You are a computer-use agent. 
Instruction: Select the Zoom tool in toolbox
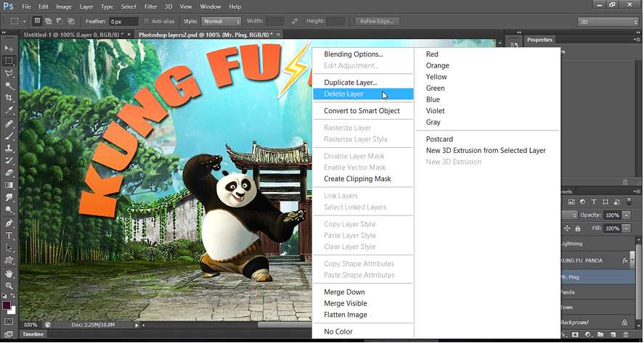click(x=9, y=286)
